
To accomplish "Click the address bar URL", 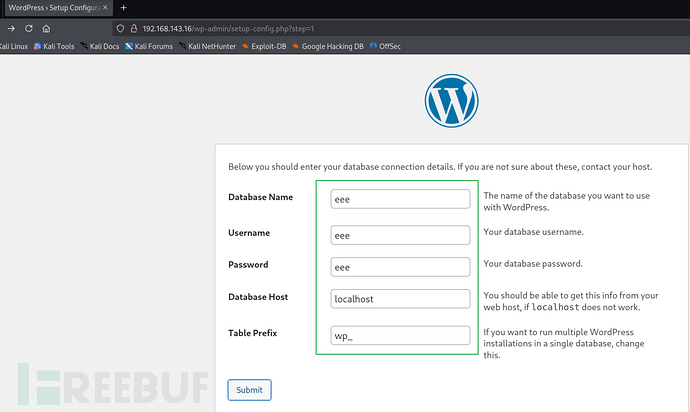I will click(228, 29).
